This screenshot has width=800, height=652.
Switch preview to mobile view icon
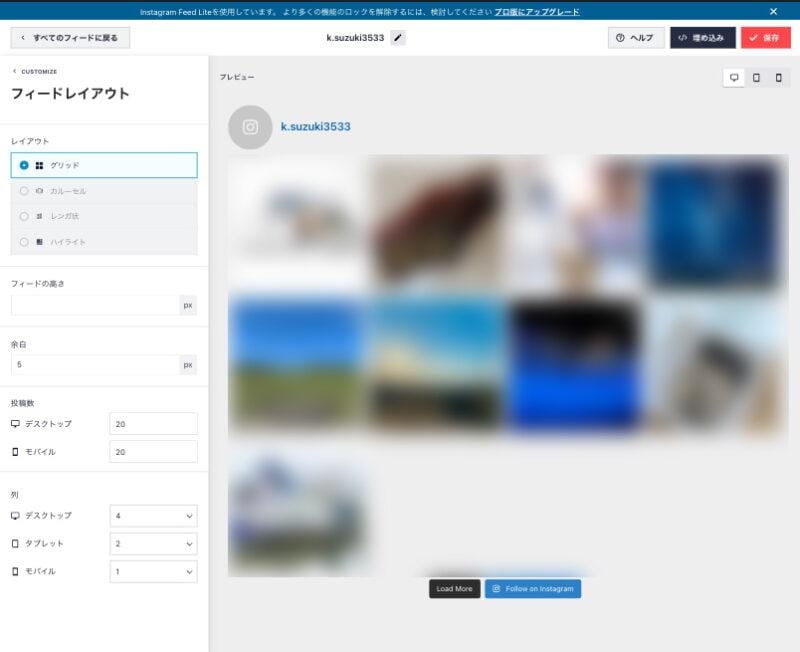coord(779,78)
